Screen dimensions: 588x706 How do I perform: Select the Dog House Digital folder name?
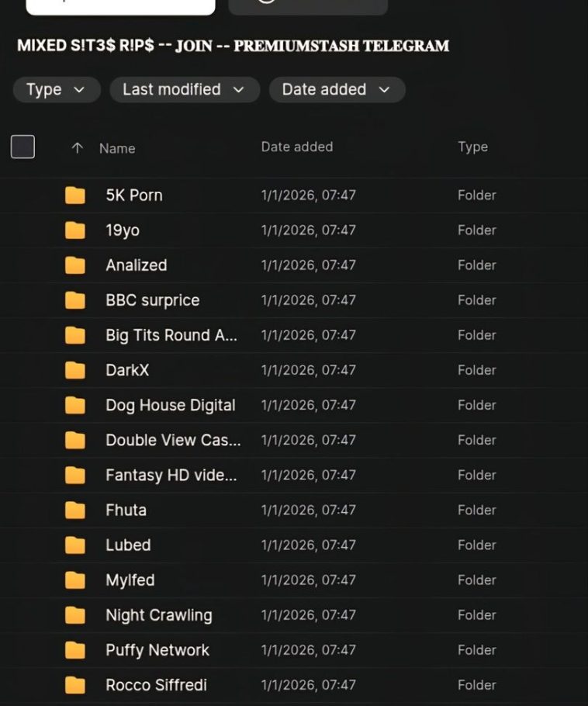(x=171, y=406)
